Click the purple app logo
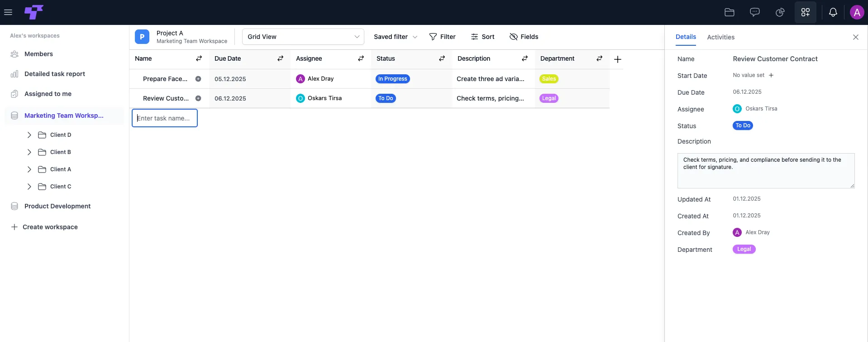Image resolution: width=868 pixels, height=342 pixels. tap(34, 12)
